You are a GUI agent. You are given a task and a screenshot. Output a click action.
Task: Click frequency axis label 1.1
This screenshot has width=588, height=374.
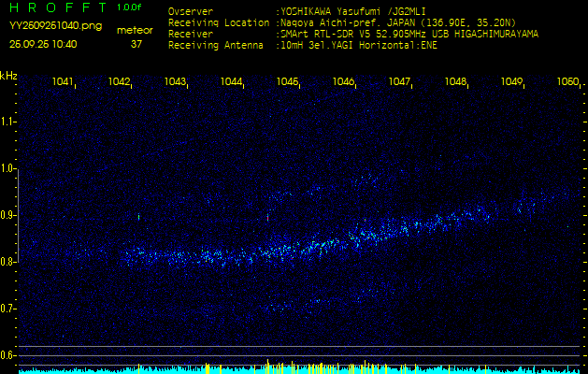[x=7, y=122]
